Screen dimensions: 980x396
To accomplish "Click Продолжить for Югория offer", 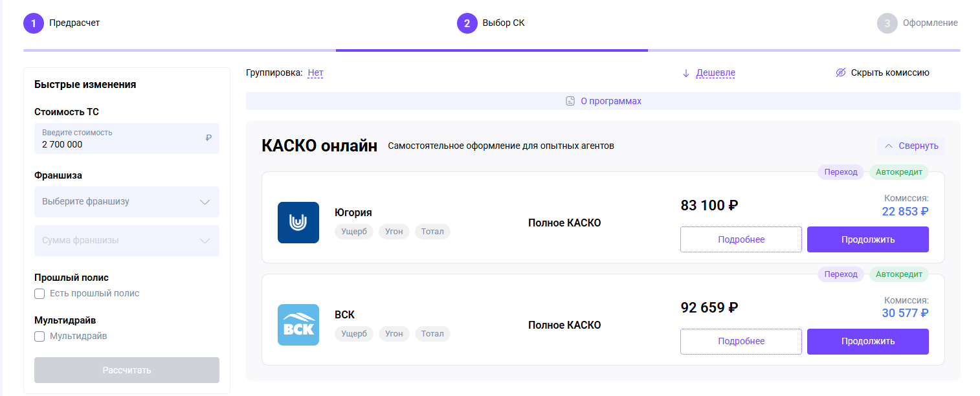I will tap(868, 239).
